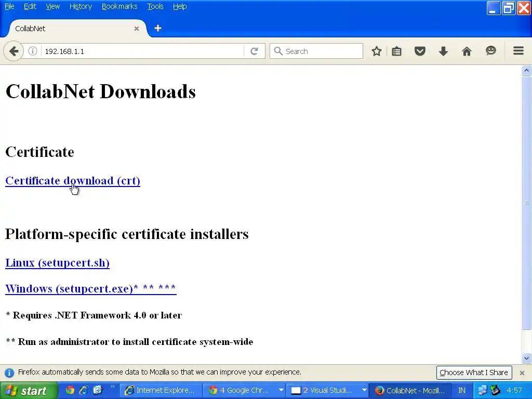The image size is (532, 399).
Task: Open the Help menu
Action: pyautogui.click(x=180, y=6)
